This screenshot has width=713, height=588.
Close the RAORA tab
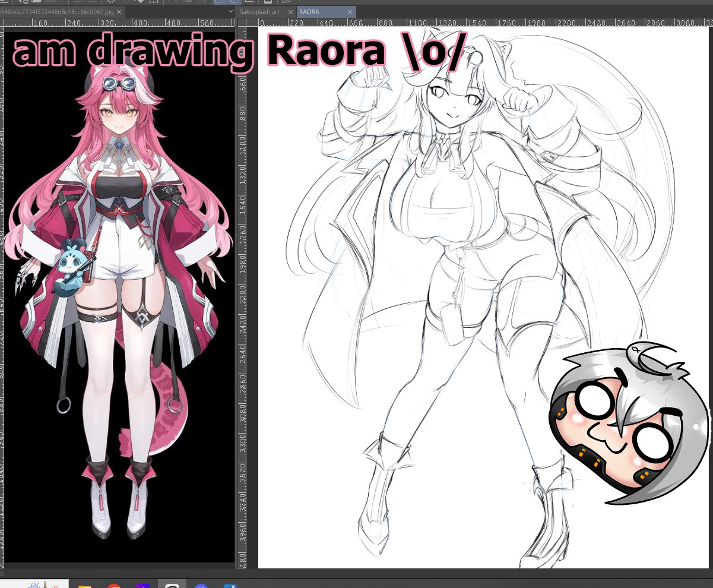pos(350,12)
